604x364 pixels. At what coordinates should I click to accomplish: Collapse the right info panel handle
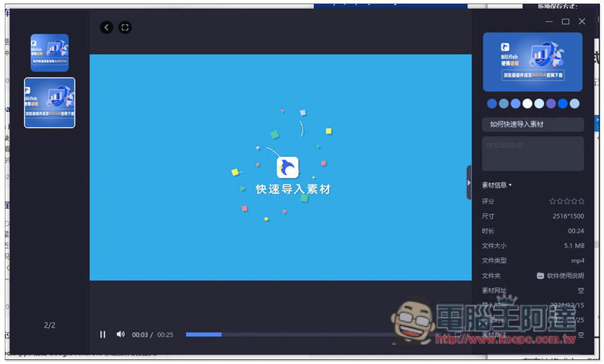pos(469,182)
